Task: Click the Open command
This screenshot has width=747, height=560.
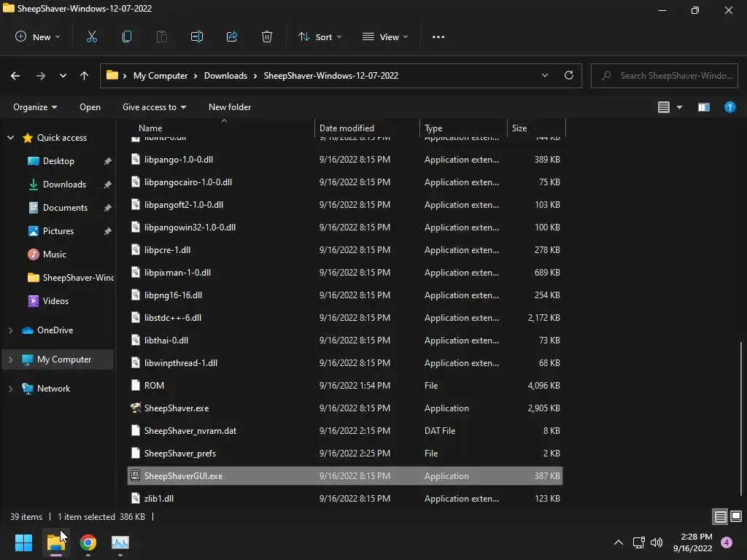Action: point(90,107)
